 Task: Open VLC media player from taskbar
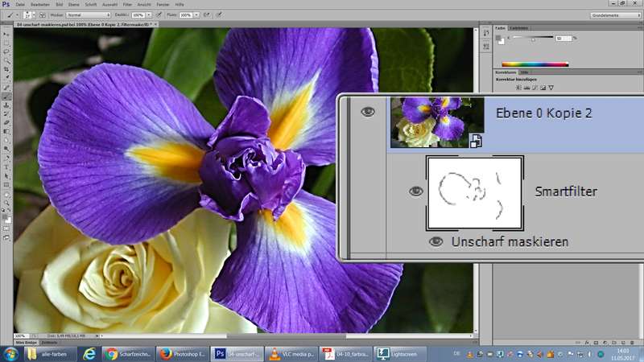click(291, 354)
